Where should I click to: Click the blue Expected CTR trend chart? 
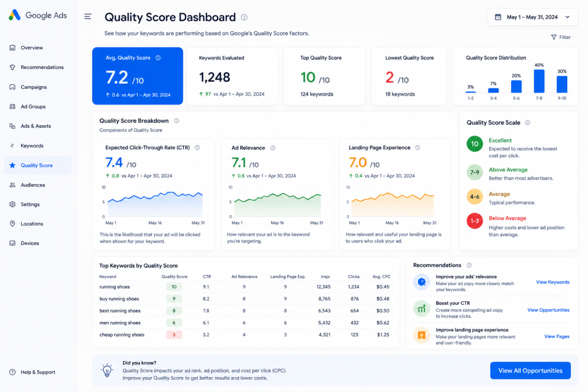point(155,205)
